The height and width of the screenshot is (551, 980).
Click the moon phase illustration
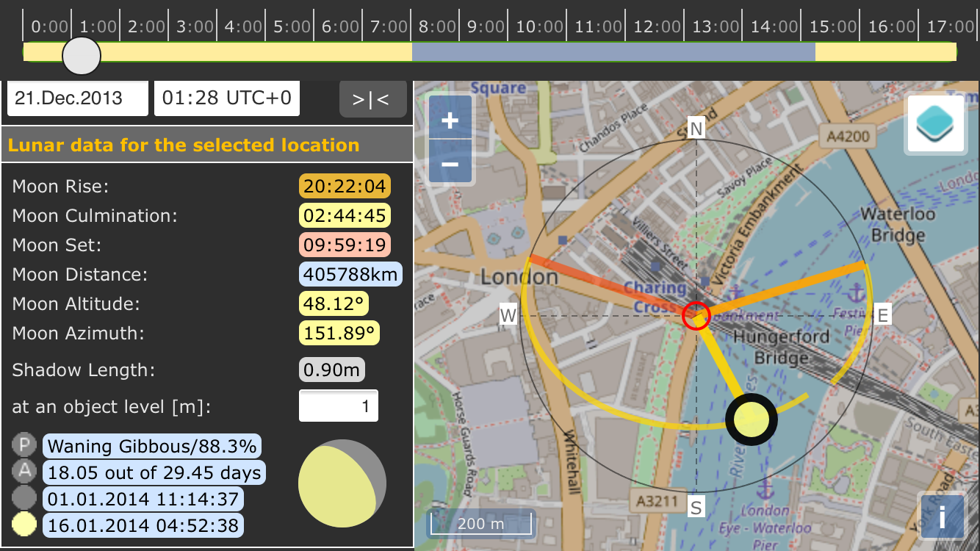click(x=342, y=484)
